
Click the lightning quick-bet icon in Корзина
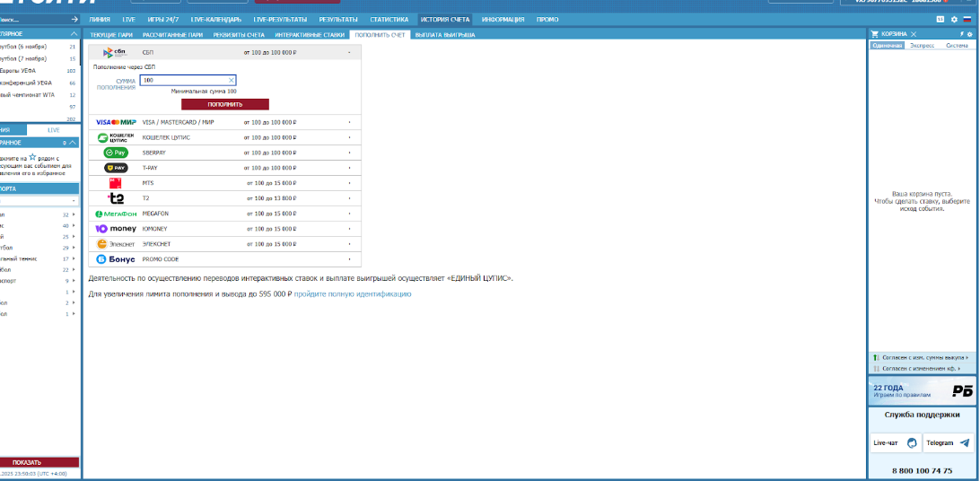click(961, 34)
